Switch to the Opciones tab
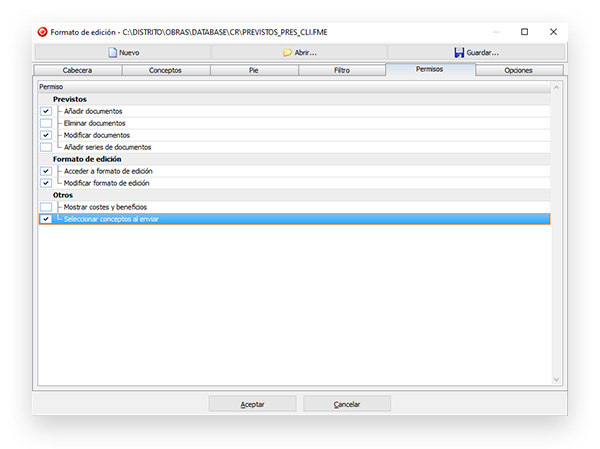The width and height of the screenshot is (600, 449). (519, 70)
